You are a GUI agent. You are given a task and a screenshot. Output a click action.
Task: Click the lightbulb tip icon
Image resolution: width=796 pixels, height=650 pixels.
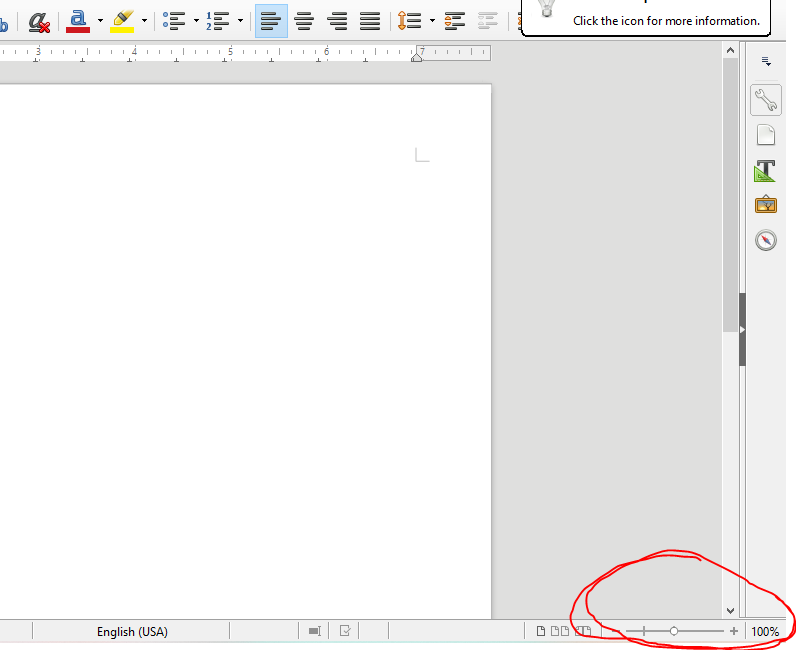[x=546, y=8]
